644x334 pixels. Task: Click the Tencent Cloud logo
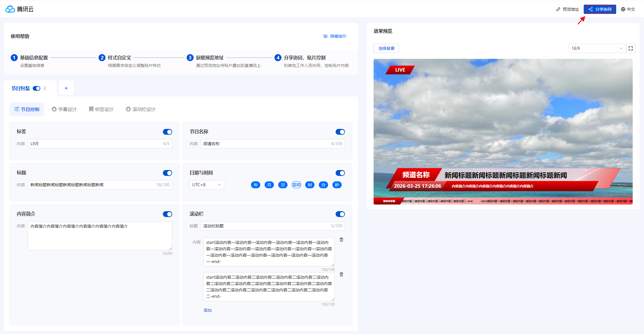[x=19, y=9]
